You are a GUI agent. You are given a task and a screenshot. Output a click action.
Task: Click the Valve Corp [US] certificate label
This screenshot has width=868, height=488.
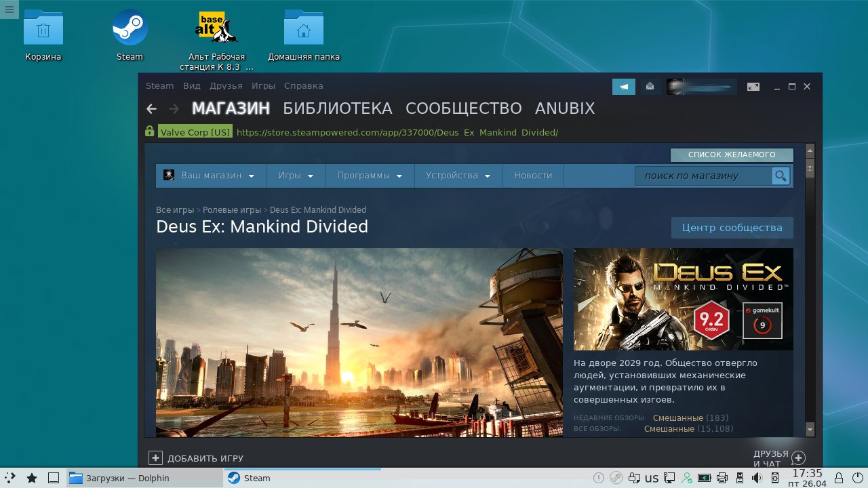click(x=195, y=132)
